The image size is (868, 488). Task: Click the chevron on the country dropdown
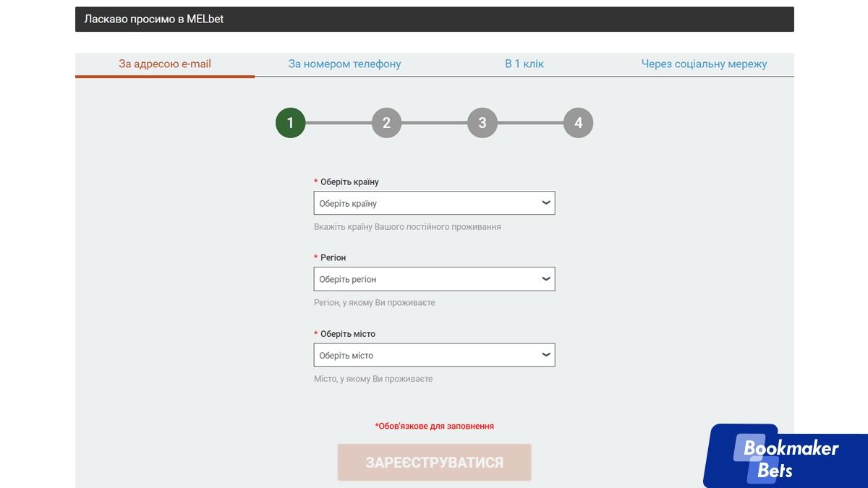pyautogui.click(x=546, y=202)
